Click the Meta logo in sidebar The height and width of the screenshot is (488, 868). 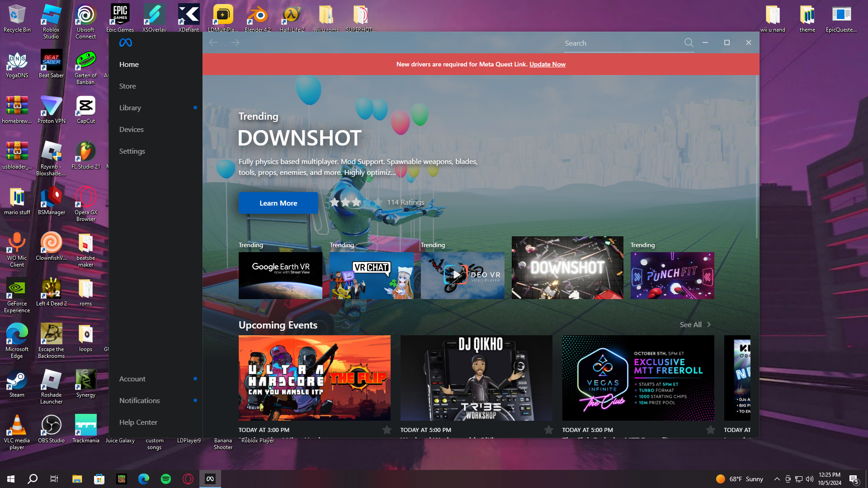point(126,42)
